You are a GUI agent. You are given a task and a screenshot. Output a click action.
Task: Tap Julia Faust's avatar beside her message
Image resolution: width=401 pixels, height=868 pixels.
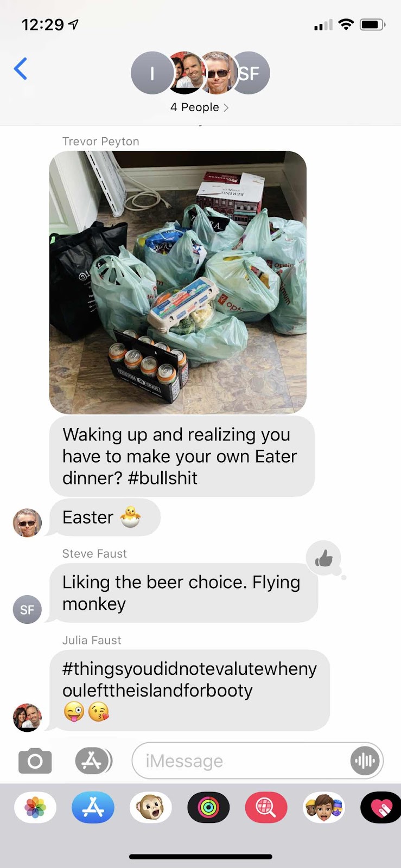pyautogui.click(x=27, y=717)
